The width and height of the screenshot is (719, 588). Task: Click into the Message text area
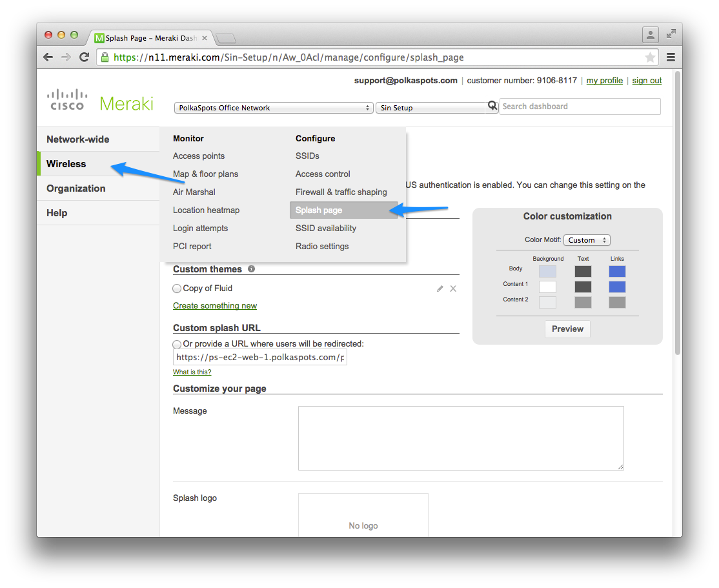461,438
